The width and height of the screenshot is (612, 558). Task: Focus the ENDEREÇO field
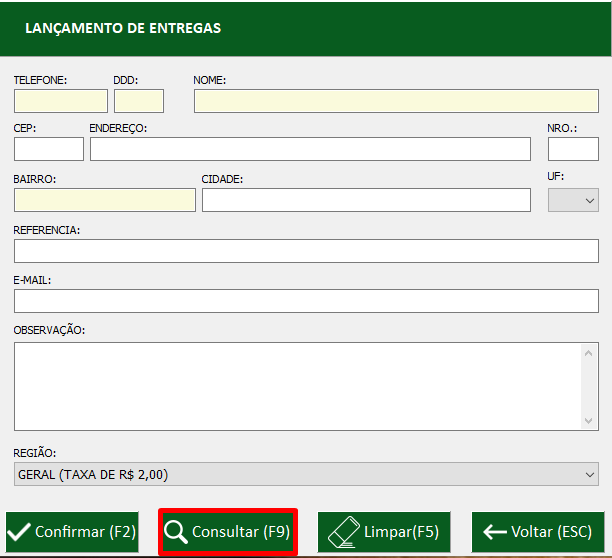point(310,149)
